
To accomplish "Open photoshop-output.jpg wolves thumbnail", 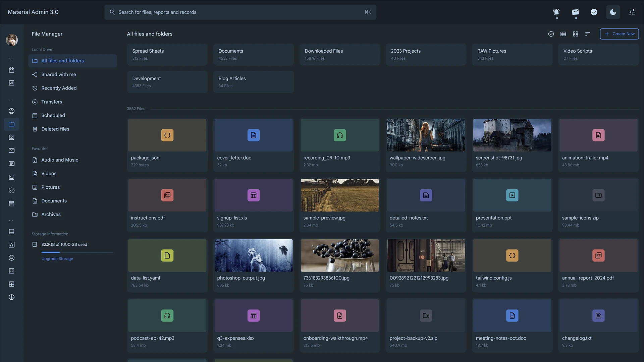I will point(253,255).
